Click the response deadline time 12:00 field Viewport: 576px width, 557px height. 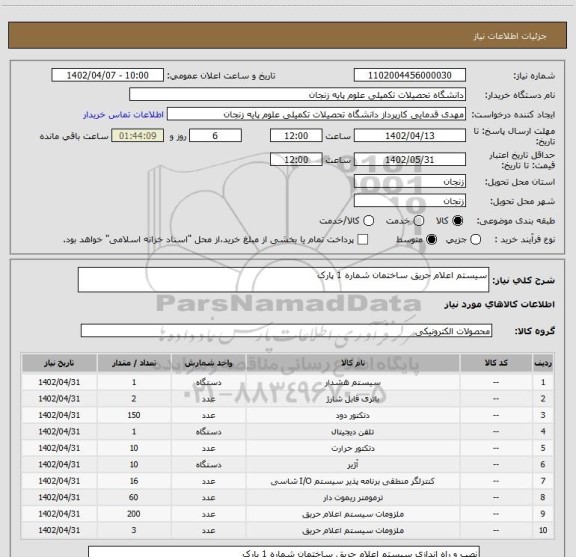pyautogui.click(x=296, y=136)
